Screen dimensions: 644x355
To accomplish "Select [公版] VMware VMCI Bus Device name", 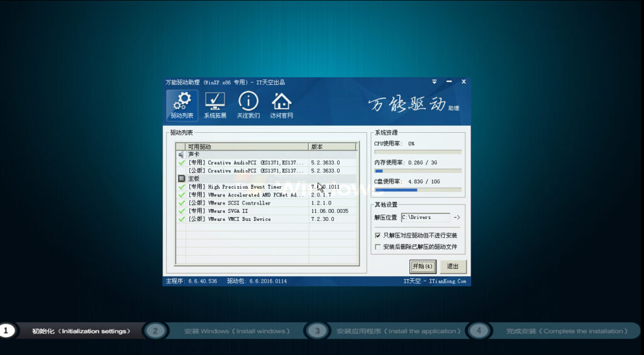I will tap(230, 219).
